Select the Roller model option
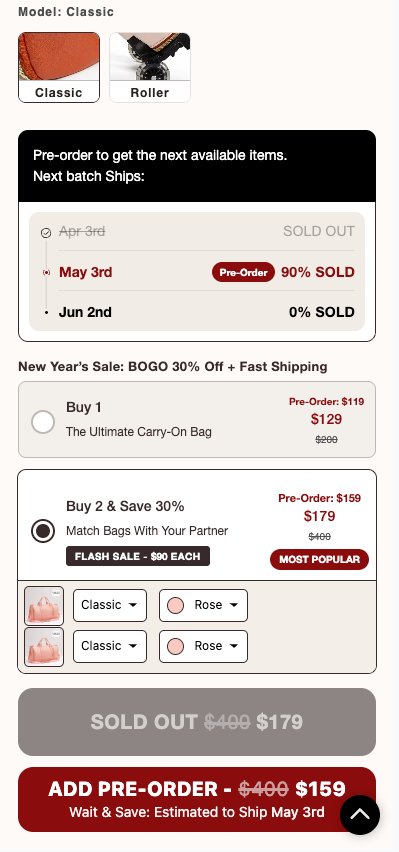399x852 pixels. tap(150, 67)
